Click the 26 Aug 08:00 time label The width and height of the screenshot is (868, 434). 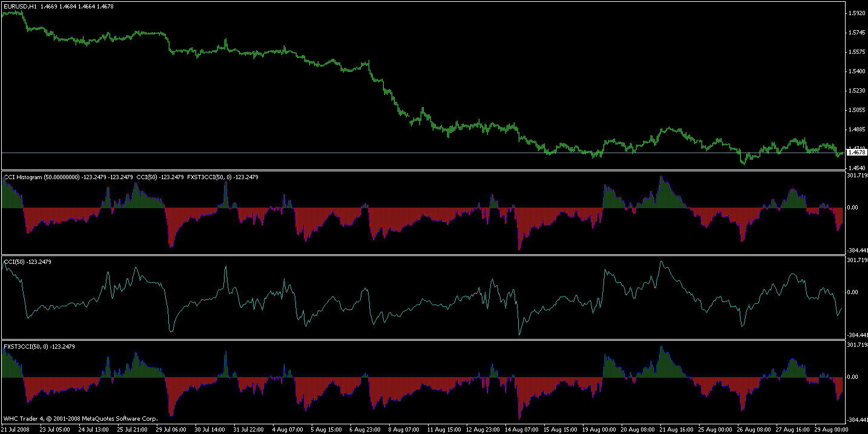752,429
